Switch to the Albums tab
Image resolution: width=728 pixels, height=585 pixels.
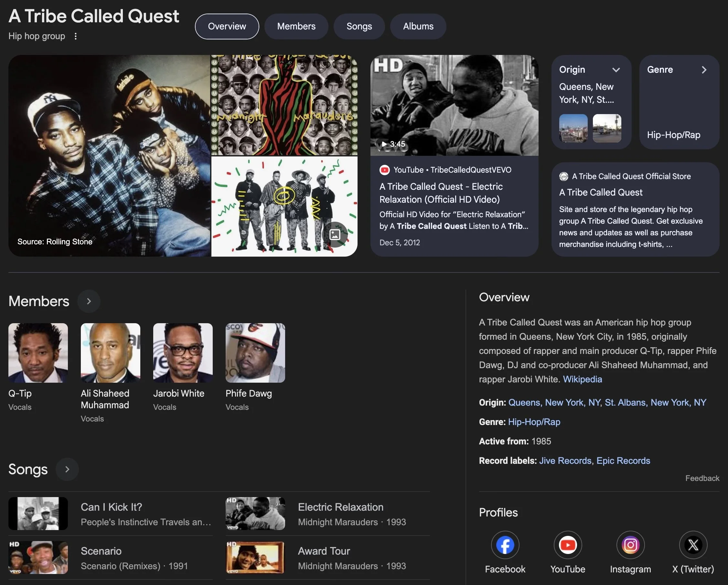pos(418,26)
